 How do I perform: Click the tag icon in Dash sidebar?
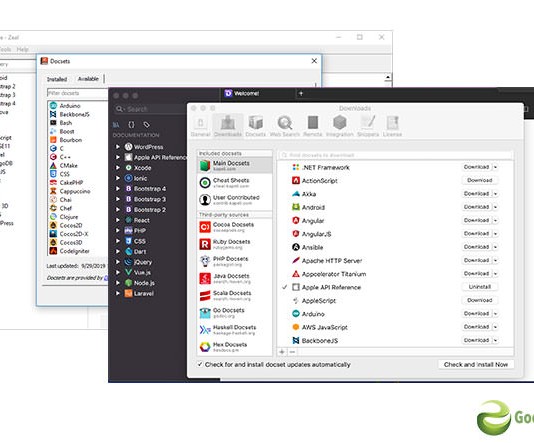[x=146, y=125]
